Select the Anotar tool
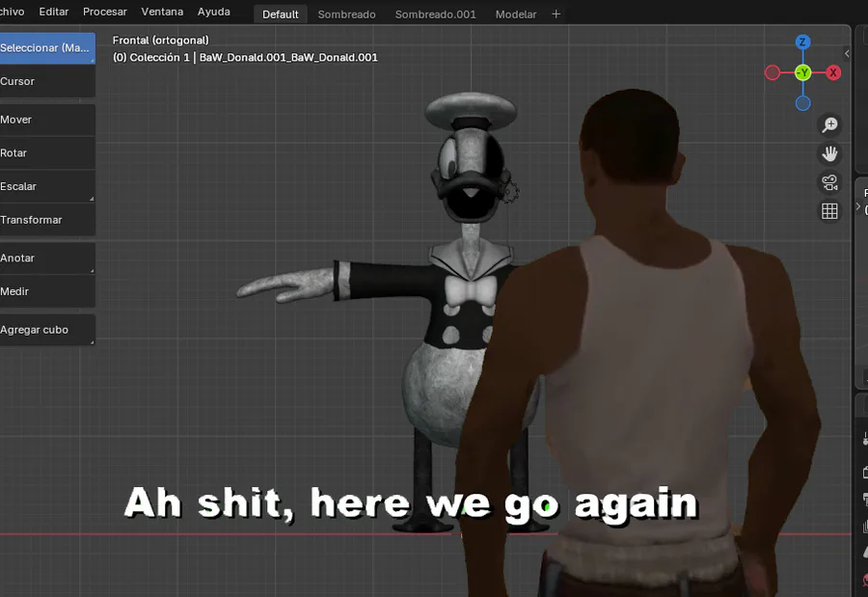The image size is (868, 597). 47,258
